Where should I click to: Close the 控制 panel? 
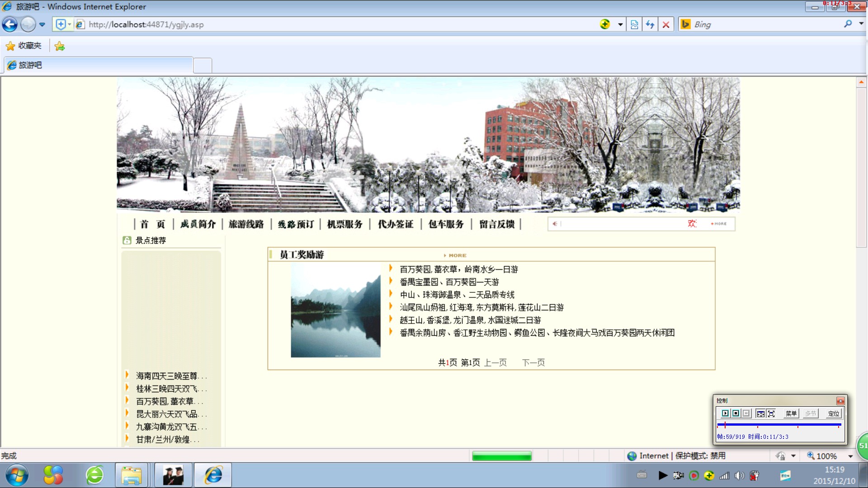click(x=840, y=401)
